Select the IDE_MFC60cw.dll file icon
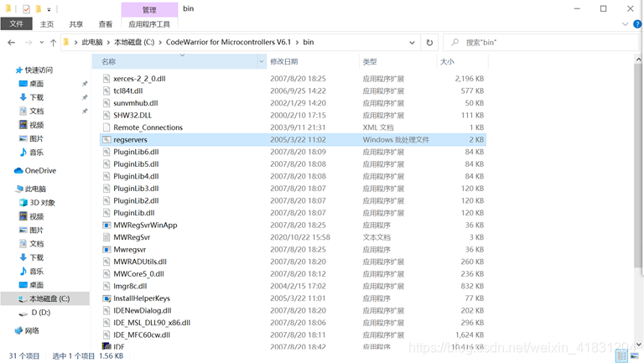 (x=106, y=335)
